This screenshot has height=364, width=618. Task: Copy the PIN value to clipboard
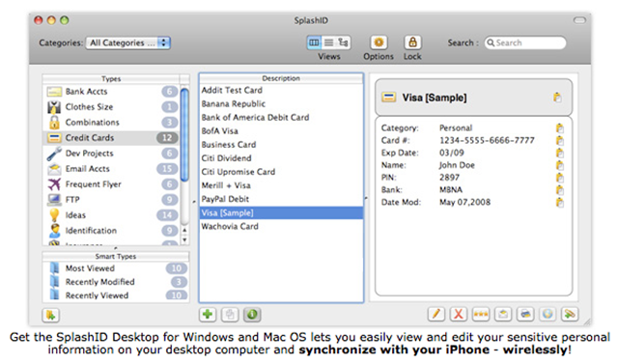560,178
